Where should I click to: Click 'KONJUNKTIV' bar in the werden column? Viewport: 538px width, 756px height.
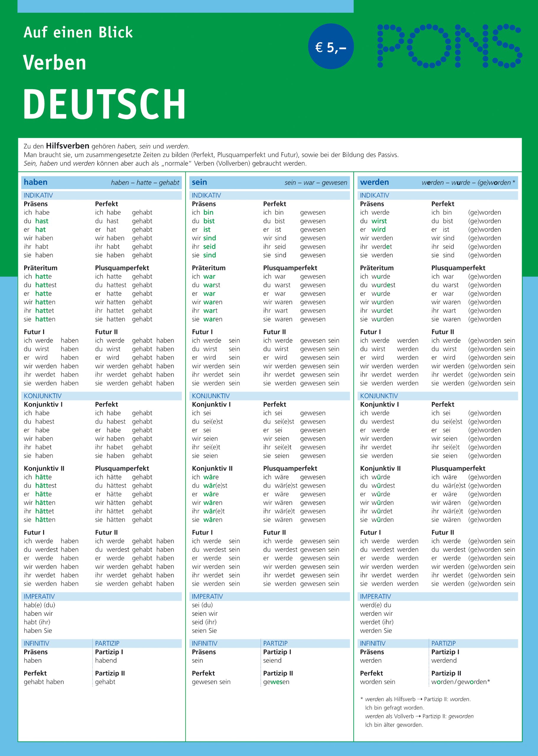point(438,396)
